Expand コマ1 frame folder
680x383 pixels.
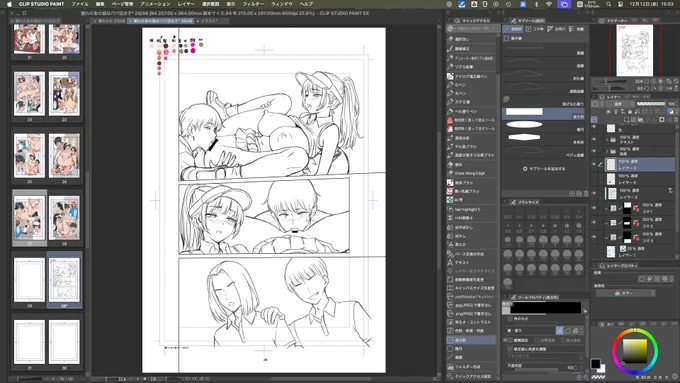606,208
